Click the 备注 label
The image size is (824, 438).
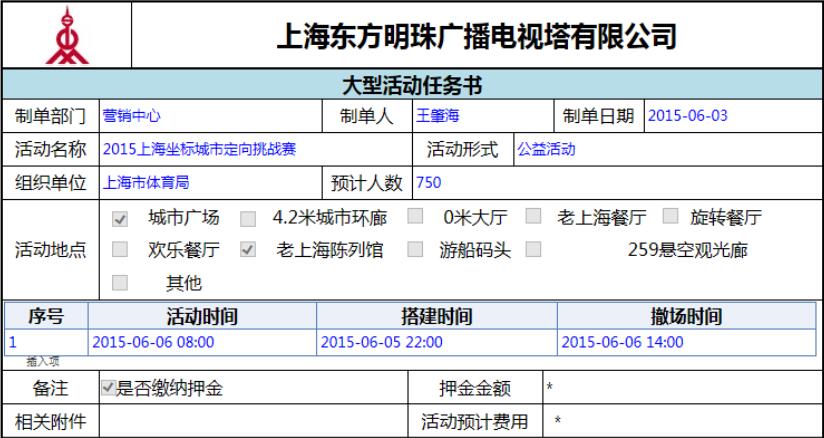pos(50,389)
